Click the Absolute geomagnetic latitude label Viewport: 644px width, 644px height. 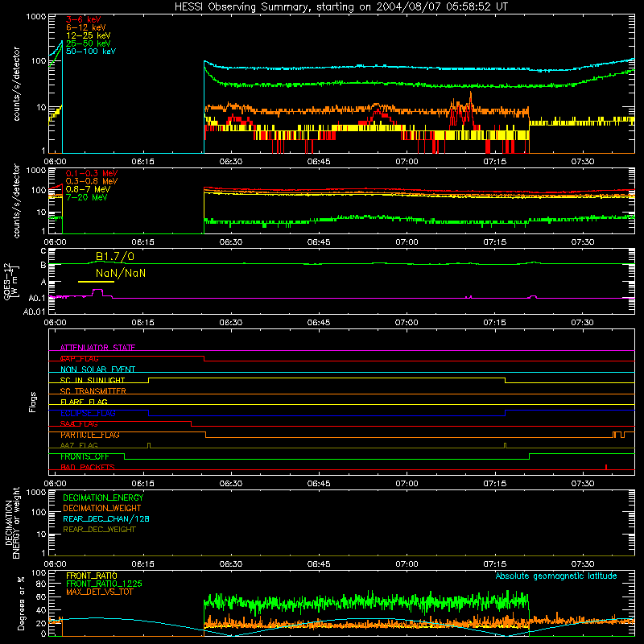pyautogui.click(x=556, y=576)
